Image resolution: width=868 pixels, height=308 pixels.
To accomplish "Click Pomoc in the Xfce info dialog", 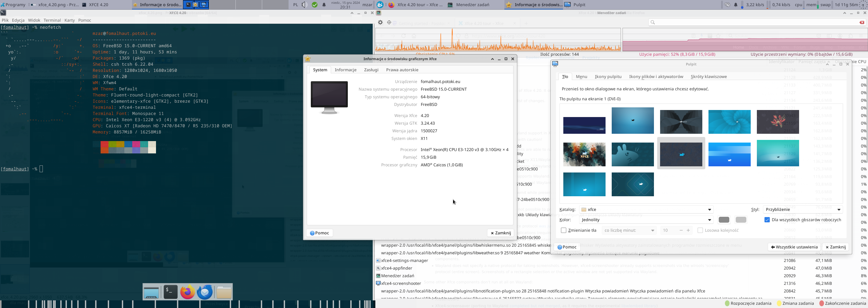I will [x=319, y=233].
